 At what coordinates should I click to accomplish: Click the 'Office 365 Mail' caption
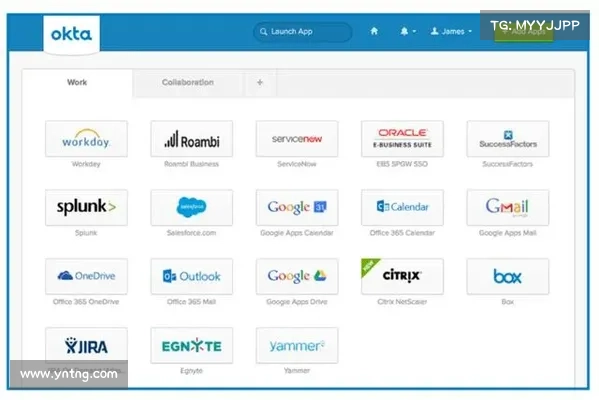(x=191, y=302)
